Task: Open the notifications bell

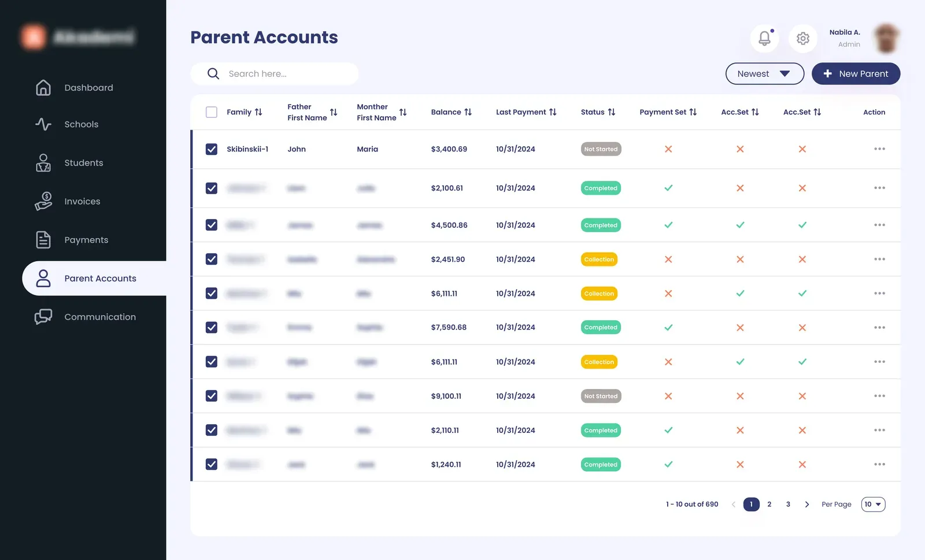Action: tap(764, 38)
